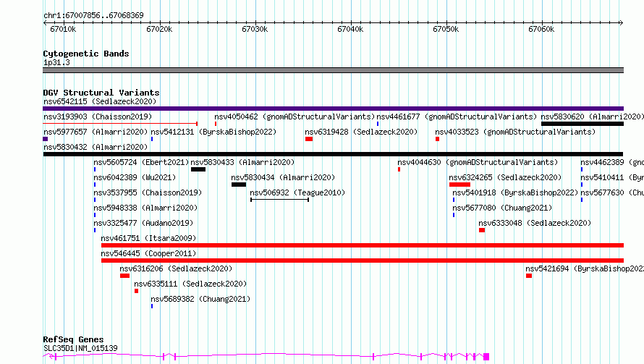Screen dimensions: 644x364
Task: Click the Cytogenetic Bands track title
Action: (86, 54)
